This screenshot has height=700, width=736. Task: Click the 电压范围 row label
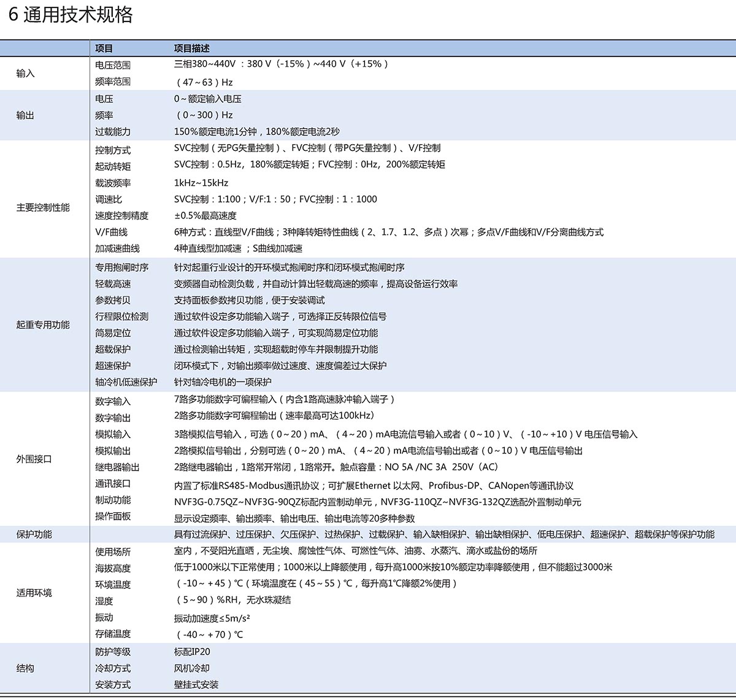(113, 65)
